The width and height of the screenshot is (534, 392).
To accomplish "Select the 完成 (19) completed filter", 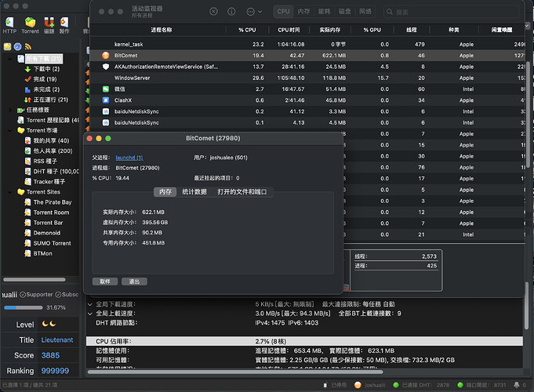I will tap(41, 79).
